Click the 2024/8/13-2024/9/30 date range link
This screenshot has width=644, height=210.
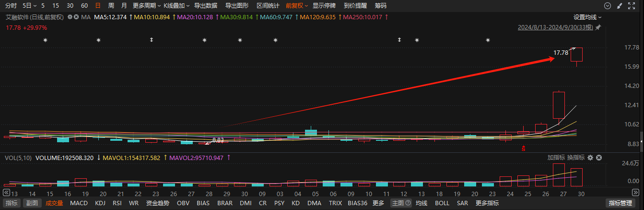555,28
